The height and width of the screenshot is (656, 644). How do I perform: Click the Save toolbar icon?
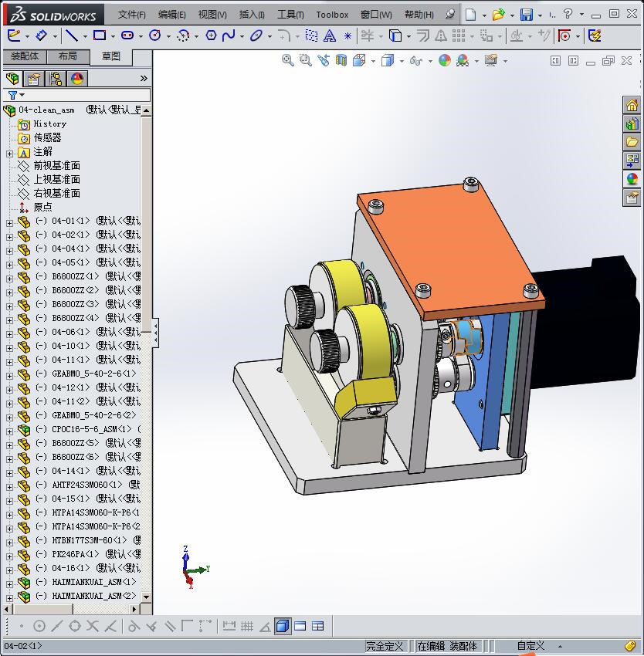pos(527,15)
